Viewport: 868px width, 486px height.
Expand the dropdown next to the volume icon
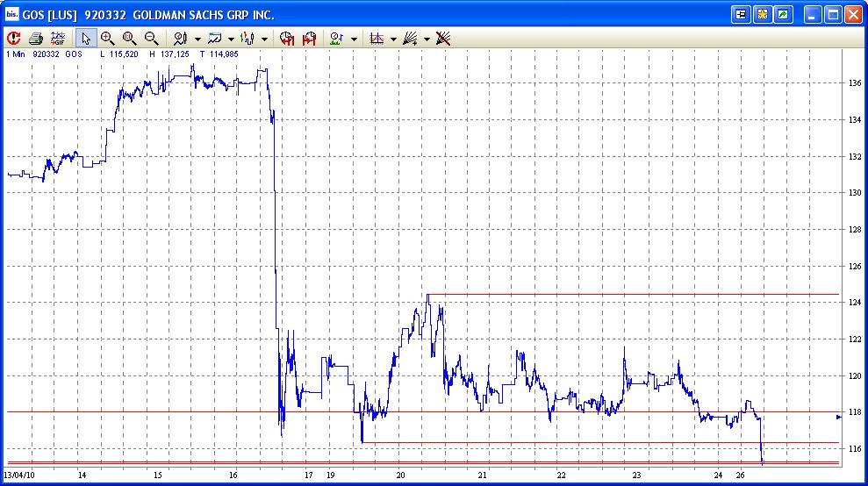[x=354, y=39]
